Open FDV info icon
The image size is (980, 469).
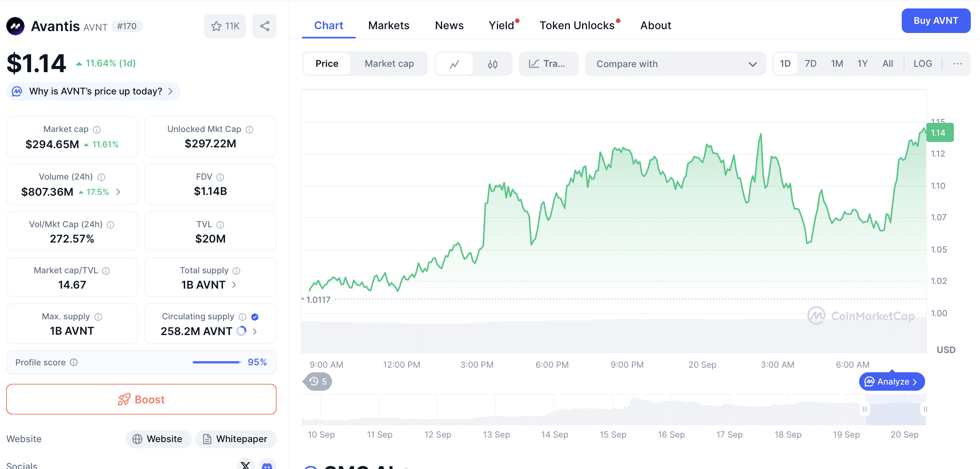click(220, 177)
